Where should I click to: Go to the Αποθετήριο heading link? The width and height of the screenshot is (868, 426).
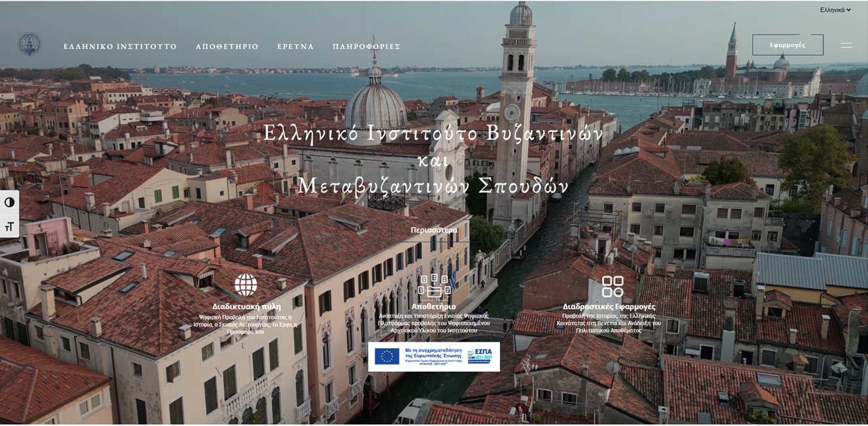point(433,306)
